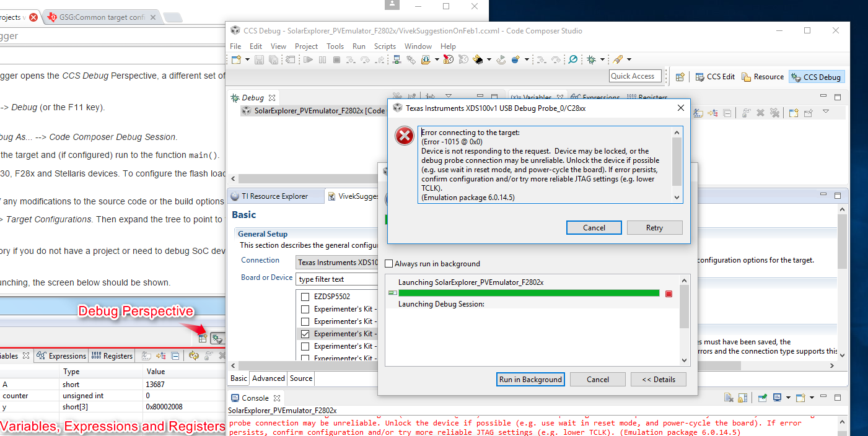Click the Run in Background button
Image resolution: width=868 pixels, height=436 pixels.
point(530,378)
